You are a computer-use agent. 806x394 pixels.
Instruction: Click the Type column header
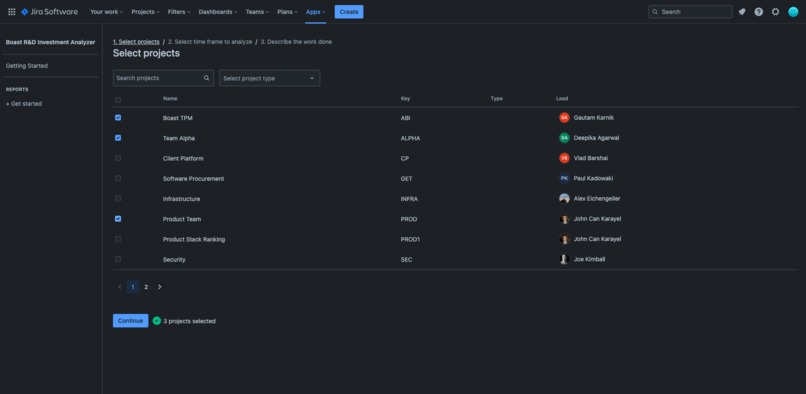pyautogui.click(x=497, y=98)
